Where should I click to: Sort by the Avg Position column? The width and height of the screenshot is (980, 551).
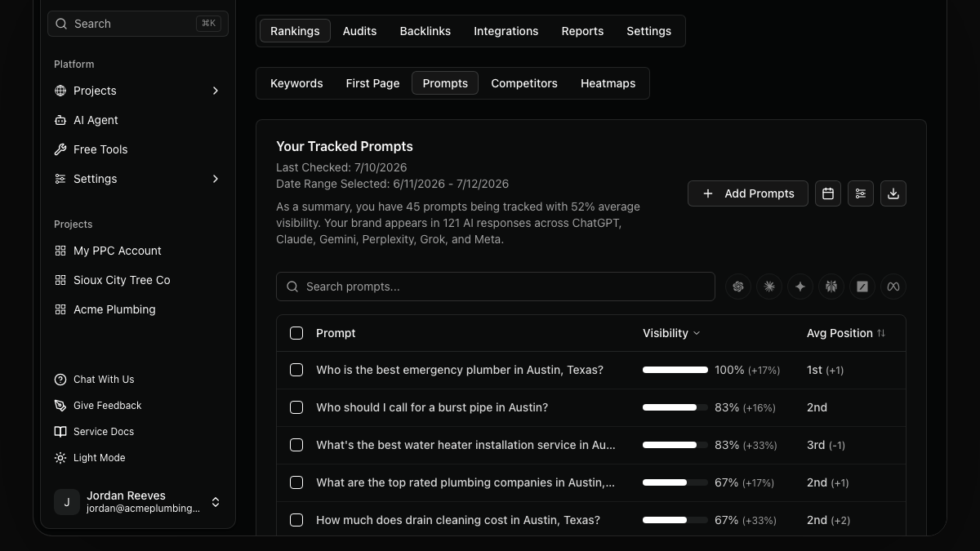pos(846,333)
